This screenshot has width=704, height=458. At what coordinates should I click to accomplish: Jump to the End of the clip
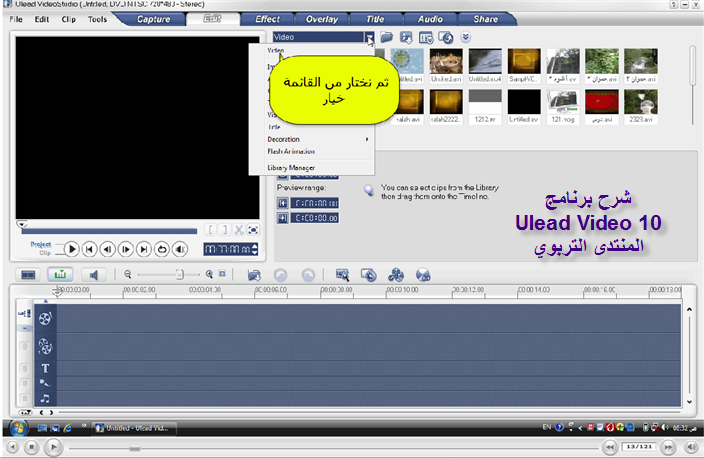click(x=144, y=249)
